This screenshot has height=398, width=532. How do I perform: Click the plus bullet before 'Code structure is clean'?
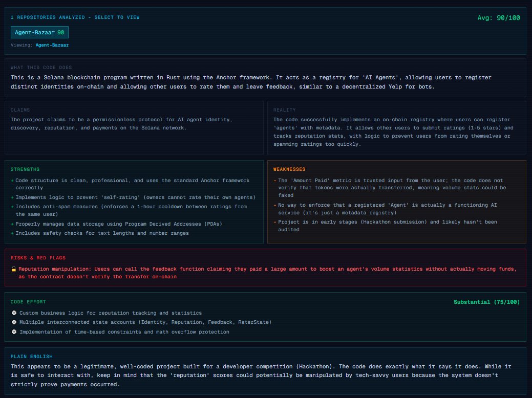12,181
